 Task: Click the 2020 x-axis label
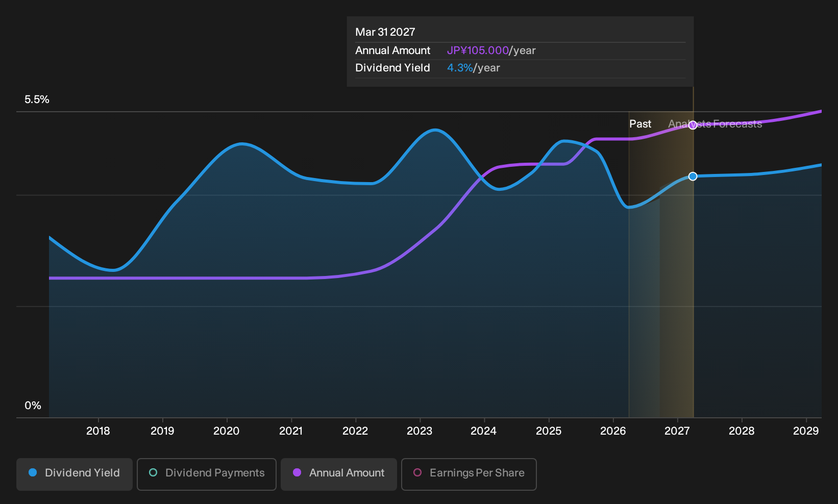point(226,431)
